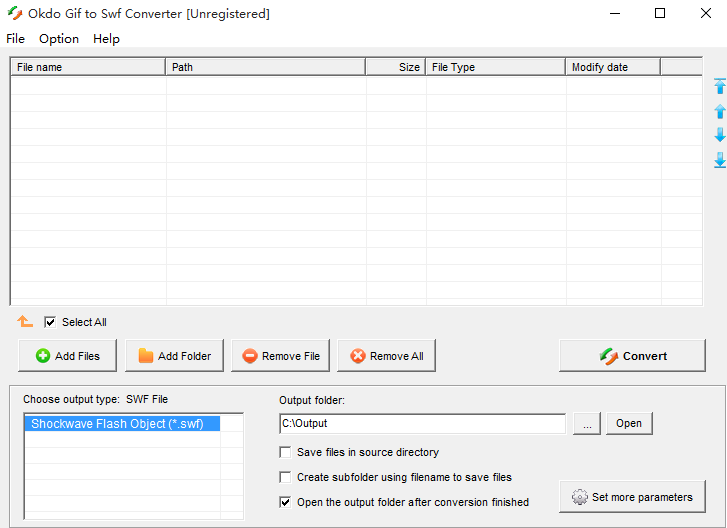Sort list by Path column

pos(266,67)
